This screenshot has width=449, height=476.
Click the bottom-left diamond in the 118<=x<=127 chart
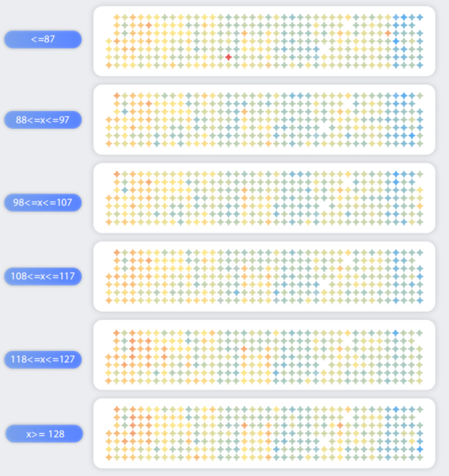click(109, 380)
